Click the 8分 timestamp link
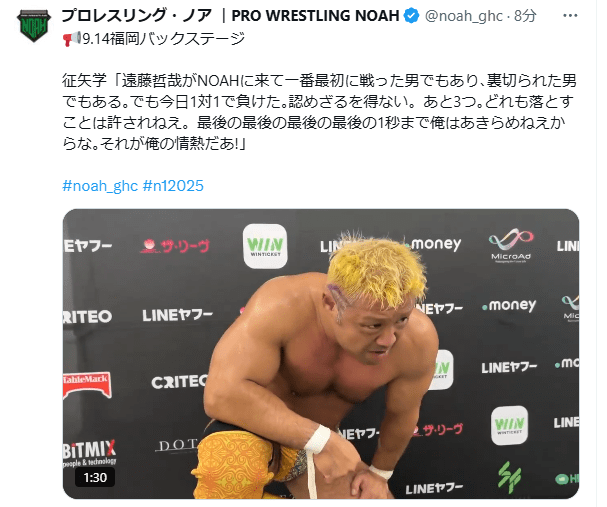 click(x=525, y=16)
